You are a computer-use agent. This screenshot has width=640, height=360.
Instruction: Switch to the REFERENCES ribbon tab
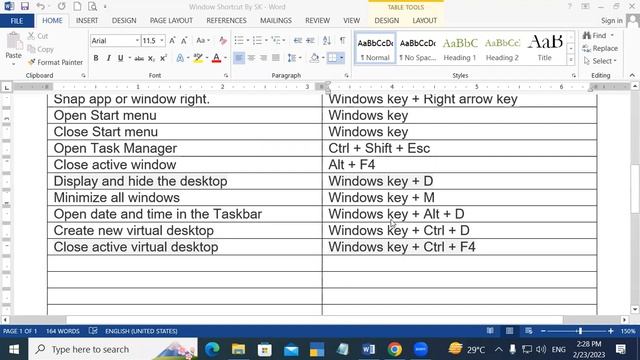[226, 20]
